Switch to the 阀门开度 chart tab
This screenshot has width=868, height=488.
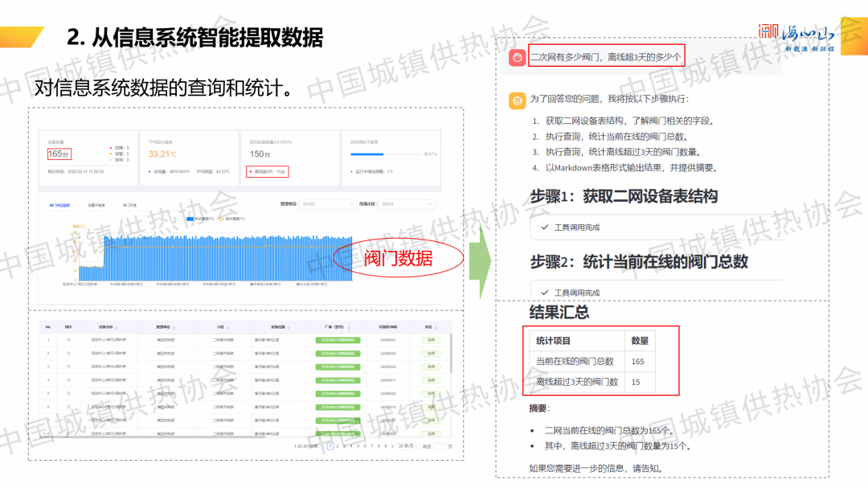129,205
